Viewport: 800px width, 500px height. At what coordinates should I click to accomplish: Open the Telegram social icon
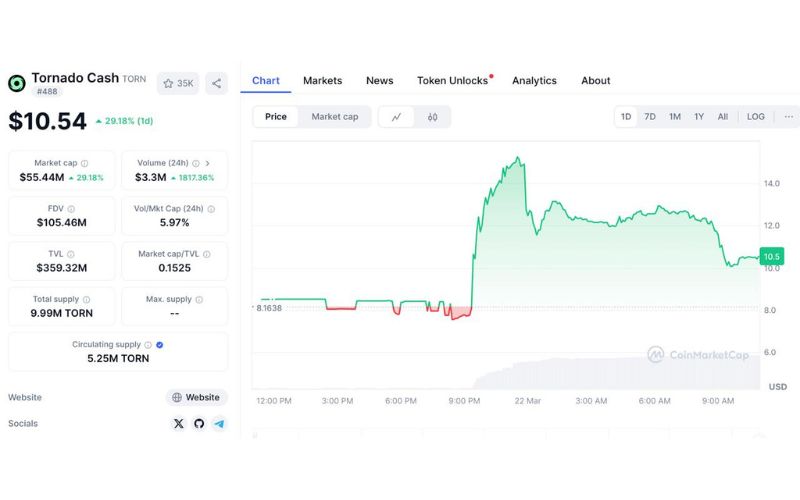point(219,423)
